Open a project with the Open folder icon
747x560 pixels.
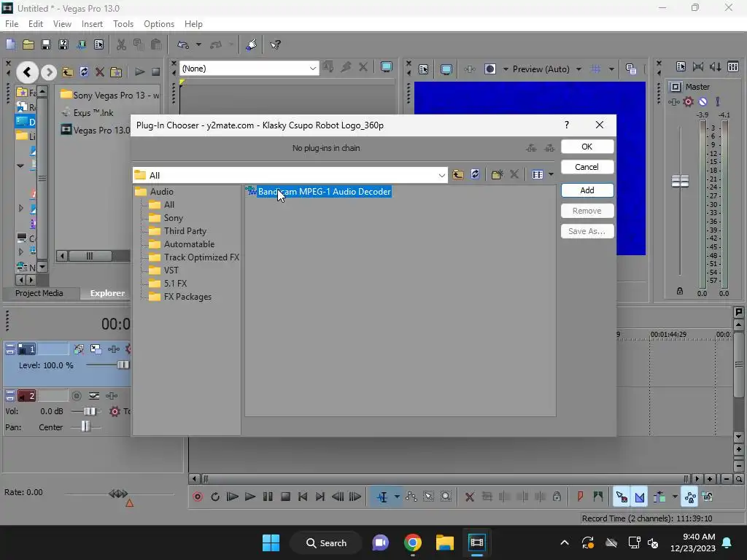(28, 44)
